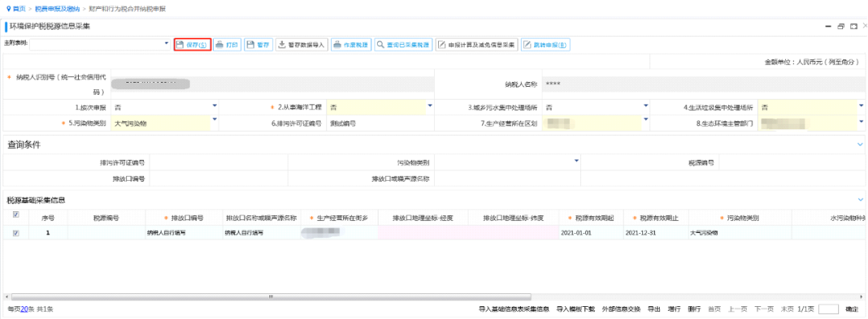Select 财产和行为税合并纳税申报 breadcrumb text

(126, 10)
